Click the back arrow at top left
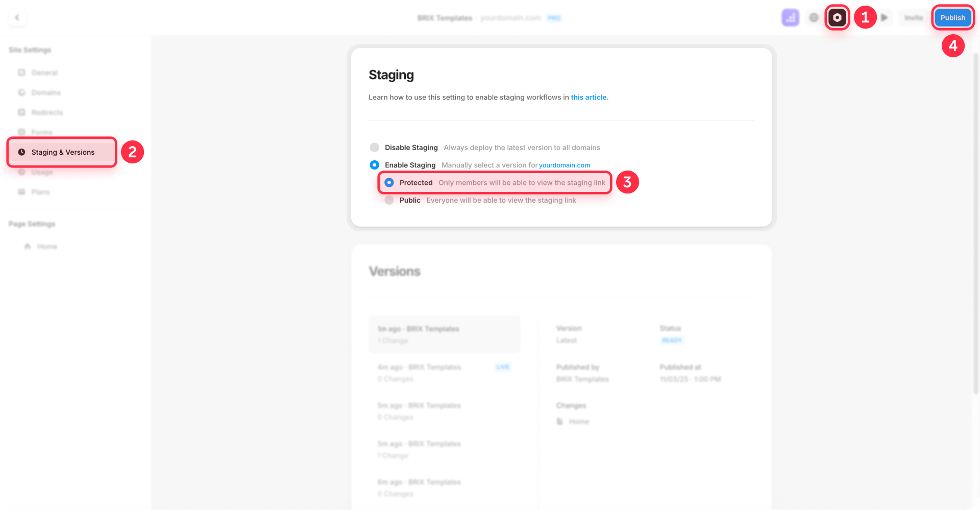The height and width of the screenshot is (510, 980). [x=17, y=17]
